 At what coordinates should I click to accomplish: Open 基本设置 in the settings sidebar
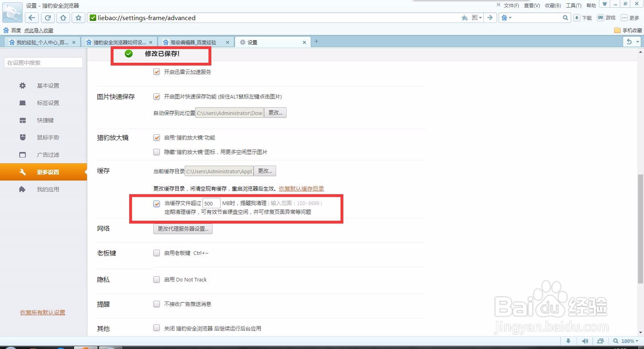tap(43, 86)
